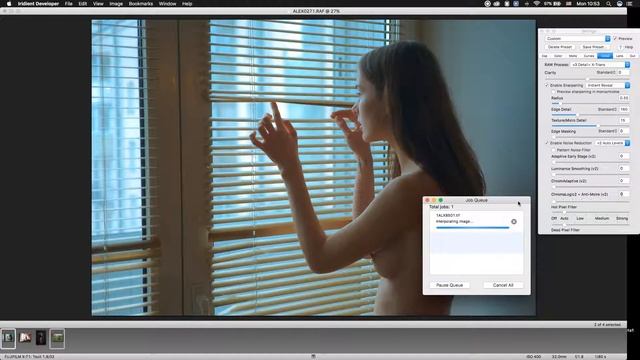
Task: Select the dark third filmstrip thumbnail
Action: (x=41, y=338)
